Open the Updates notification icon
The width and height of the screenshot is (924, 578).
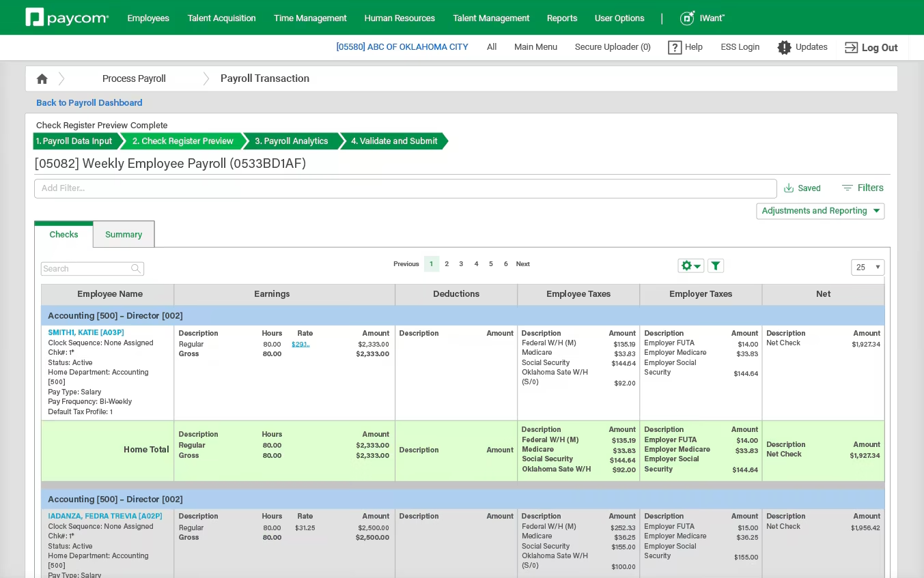click(784, 47)
